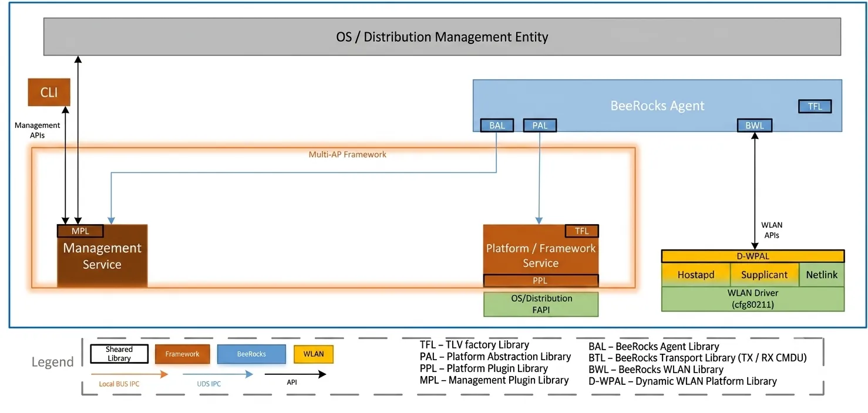The width and height of the screenshot is (868, 413).
Task: Click "PPL – Platform Plugin Library" definition
Action: [x=484, y=368]
